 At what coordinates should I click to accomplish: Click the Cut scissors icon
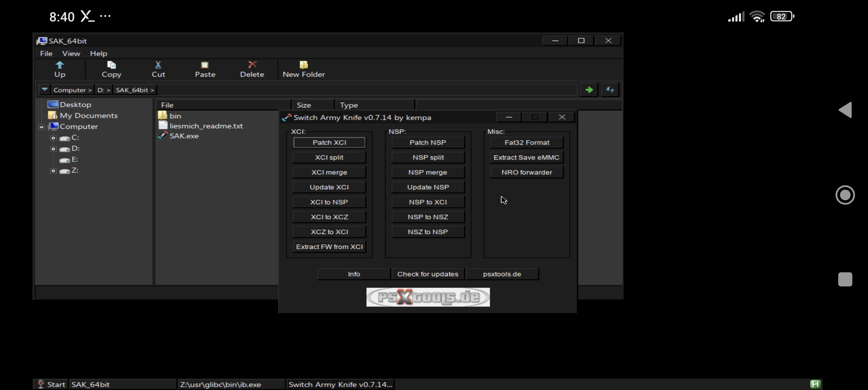pyautogui.click(x=158, y=65)
